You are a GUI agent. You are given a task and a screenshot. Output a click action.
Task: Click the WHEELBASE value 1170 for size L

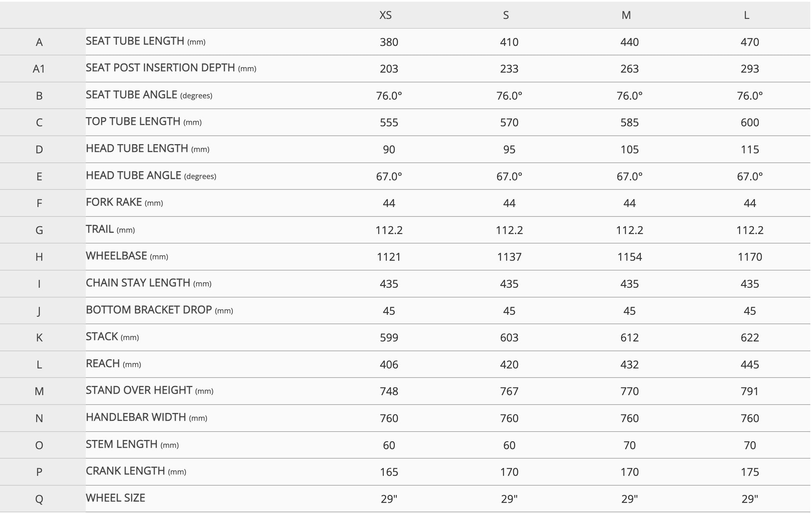[750, 257]
